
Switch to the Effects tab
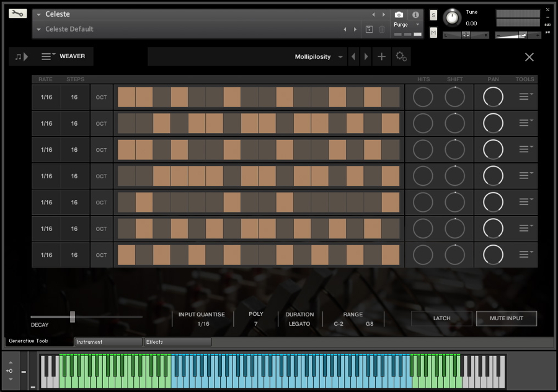point(178,342)
